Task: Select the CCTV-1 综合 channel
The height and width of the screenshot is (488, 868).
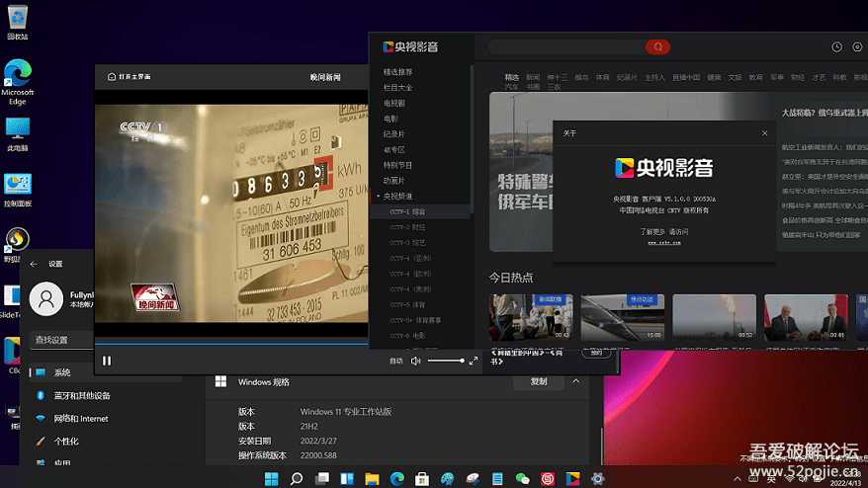Action: 407,212
